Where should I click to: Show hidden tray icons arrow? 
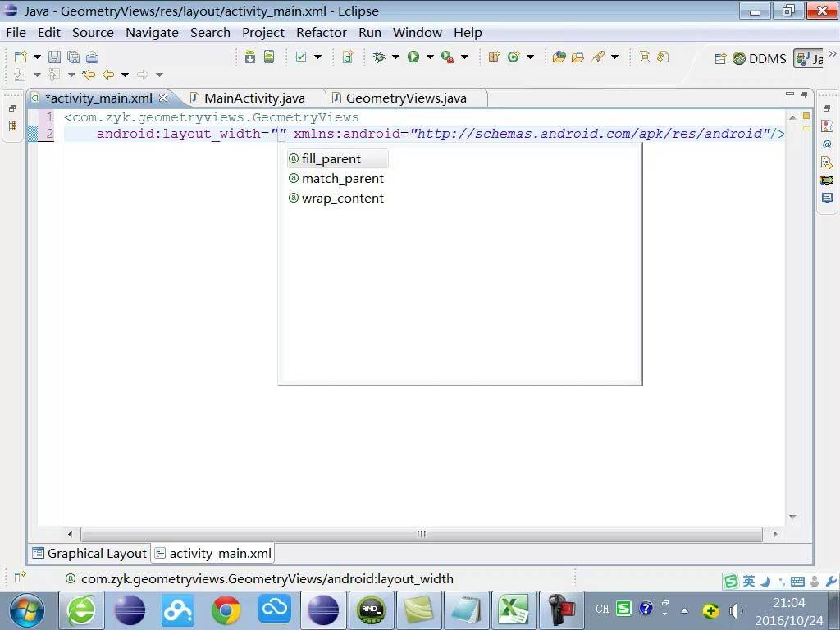tap(685, 610)
